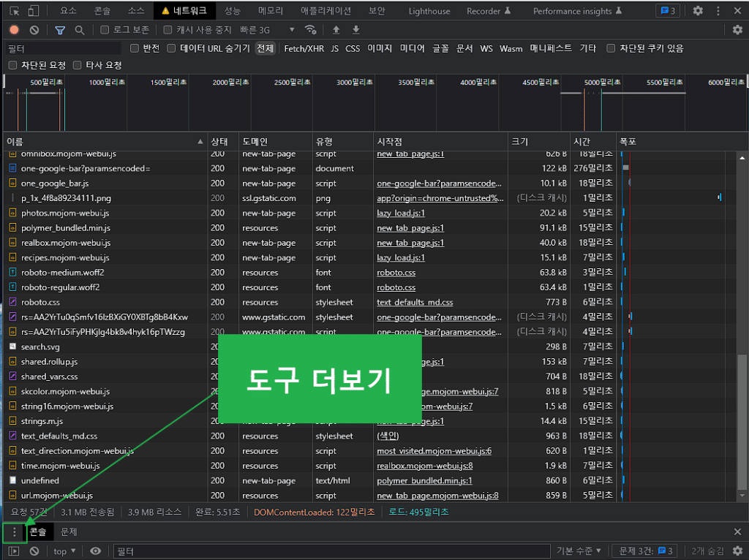Open network panel settings gear

point(737,30)
